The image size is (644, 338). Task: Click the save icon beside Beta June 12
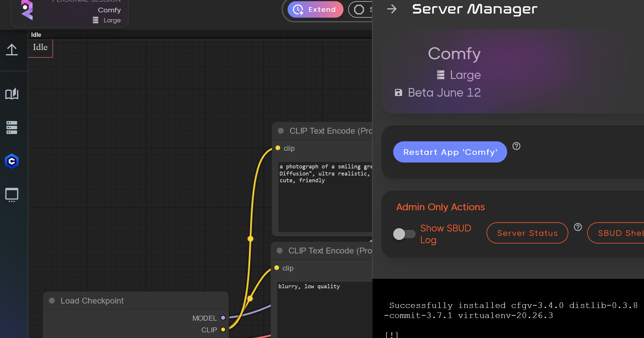(x=399, y=92)
